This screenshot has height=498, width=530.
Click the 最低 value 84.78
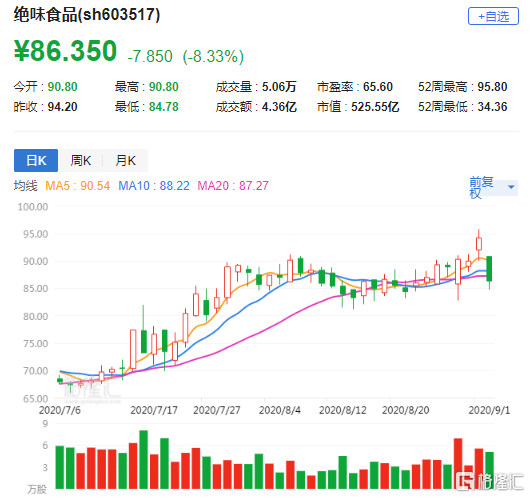(x=164, y=107)
